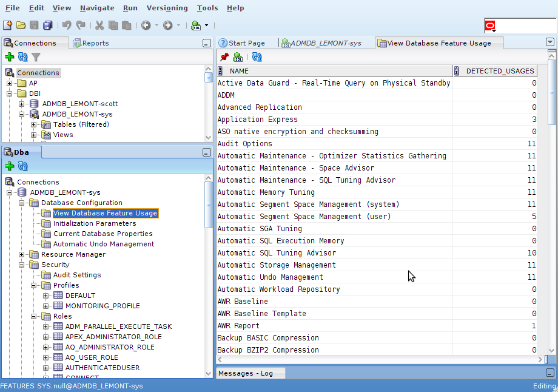Switch to the Reports tab
The width and height of the screenshot is (558, 392).
[x=91, y=43]
